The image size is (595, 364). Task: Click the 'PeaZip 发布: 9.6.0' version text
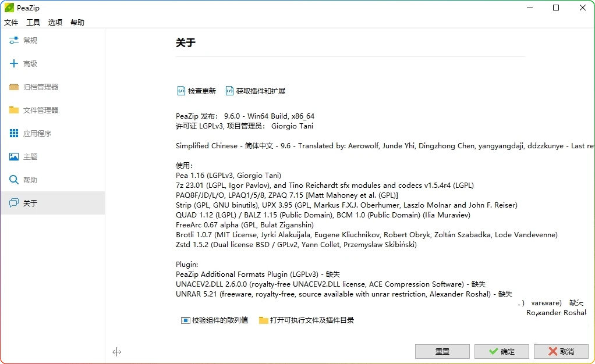coord(245,116)
